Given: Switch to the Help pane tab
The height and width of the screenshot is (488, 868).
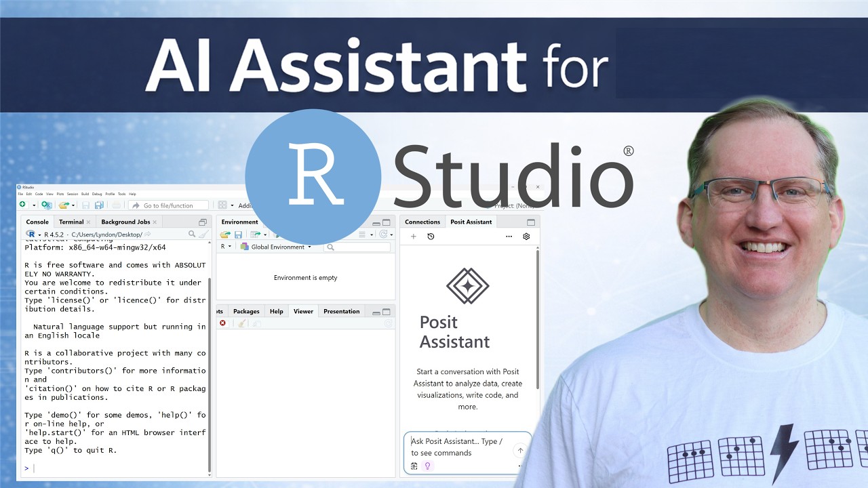Looking at the screenshot, I should coord(276,311).
